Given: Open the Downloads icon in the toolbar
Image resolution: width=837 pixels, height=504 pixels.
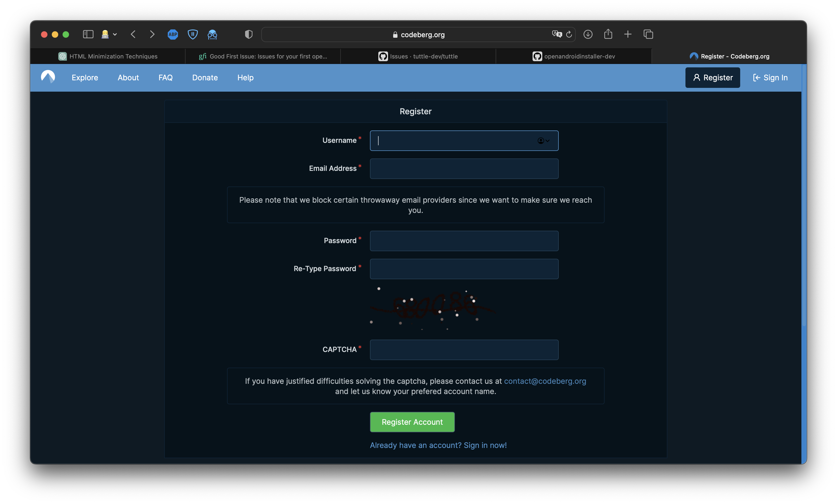Looking at the screenshot, I should [588, 34].
